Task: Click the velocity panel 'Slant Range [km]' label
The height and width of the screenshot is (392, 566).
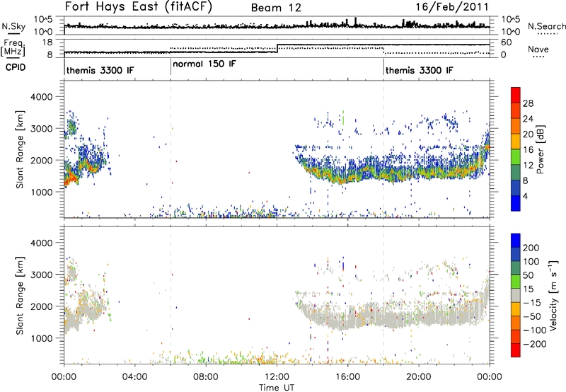Action: [20, 296]
